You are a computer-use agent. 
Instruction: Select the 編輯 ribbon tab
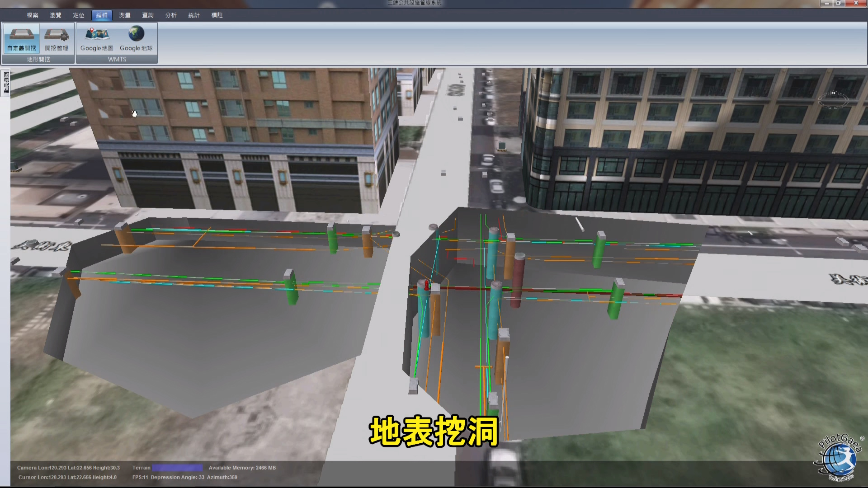tap(102, 15)
